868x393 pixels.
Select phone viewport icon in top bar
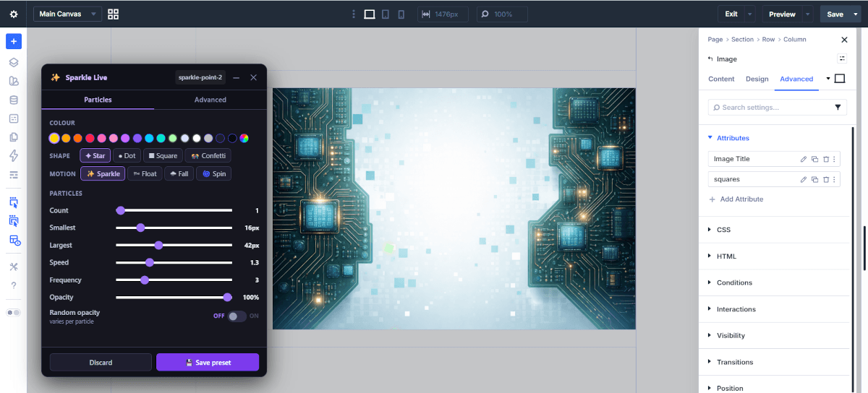point(401,14)
